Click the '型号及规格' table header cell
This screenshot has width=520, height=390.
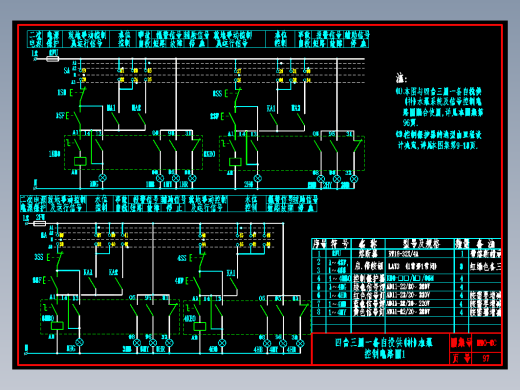click(x=421, y=244)
